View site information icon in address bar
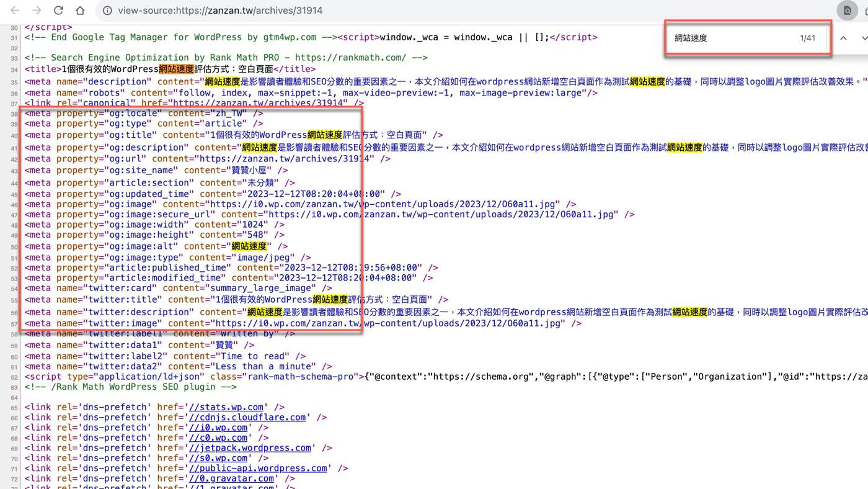 pos(107,11)
